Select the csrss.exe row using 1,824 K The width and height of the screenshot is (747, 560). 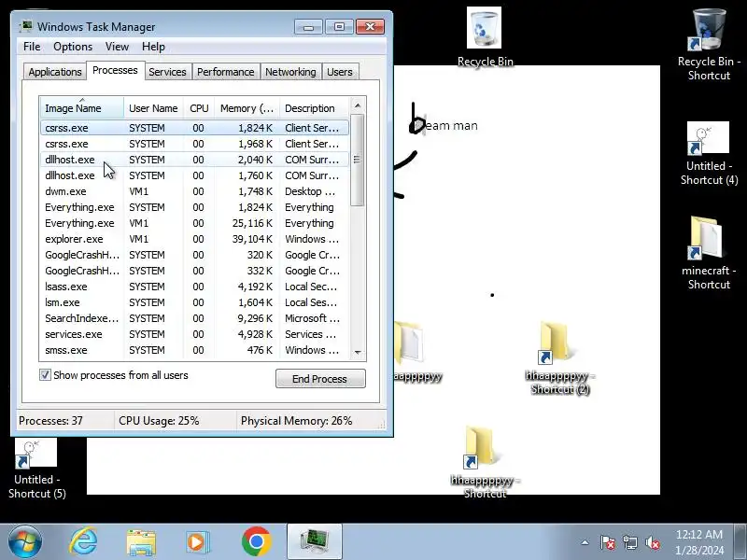195,128
